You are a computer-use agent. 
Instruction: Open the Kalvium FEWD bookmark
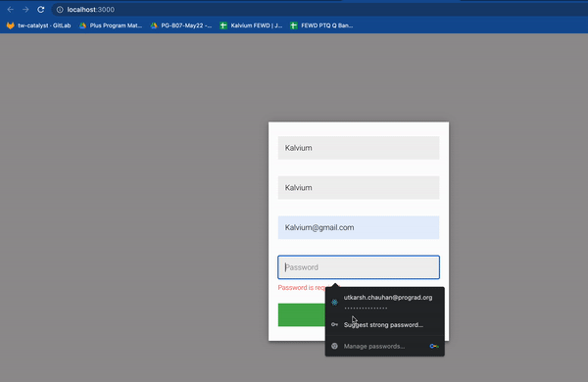tap(251, 25)
